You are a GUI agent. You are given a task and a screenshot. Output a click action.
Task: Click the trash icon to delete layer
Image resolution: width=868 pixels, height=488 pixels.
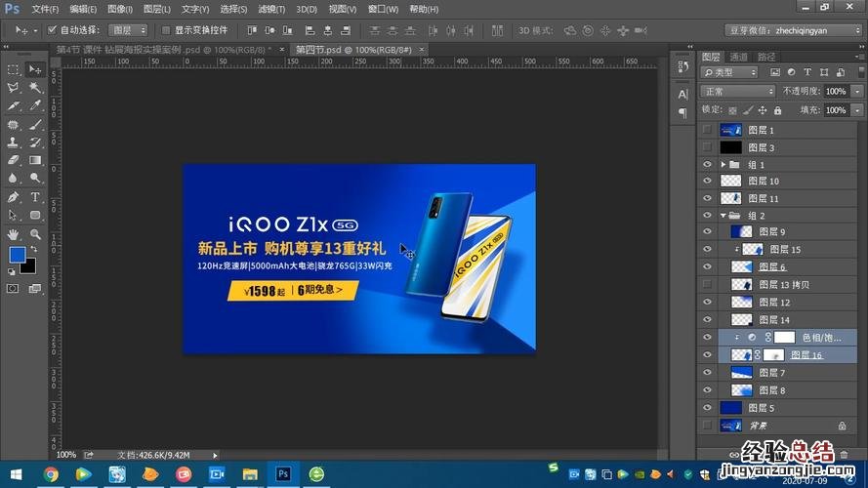point(844,454)
